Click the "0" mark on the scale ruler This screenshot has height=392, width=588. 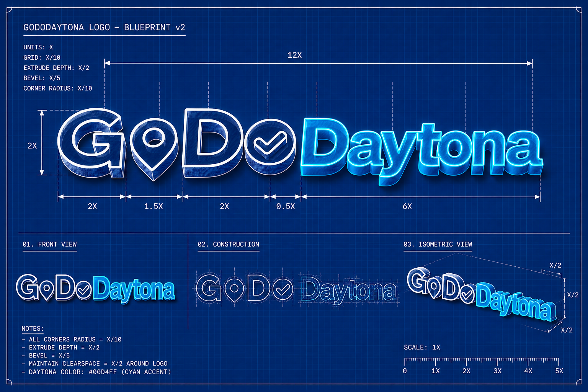[x=405, y=371]
